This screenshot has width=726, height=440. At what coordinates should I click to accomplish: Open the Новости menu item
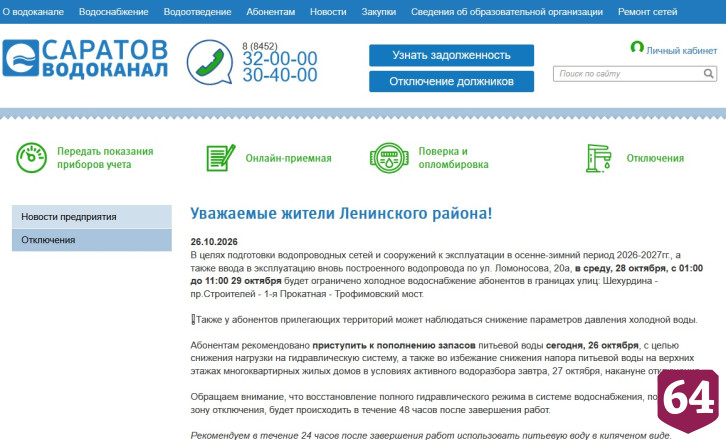pyautogui.click(x=328, y=12)
